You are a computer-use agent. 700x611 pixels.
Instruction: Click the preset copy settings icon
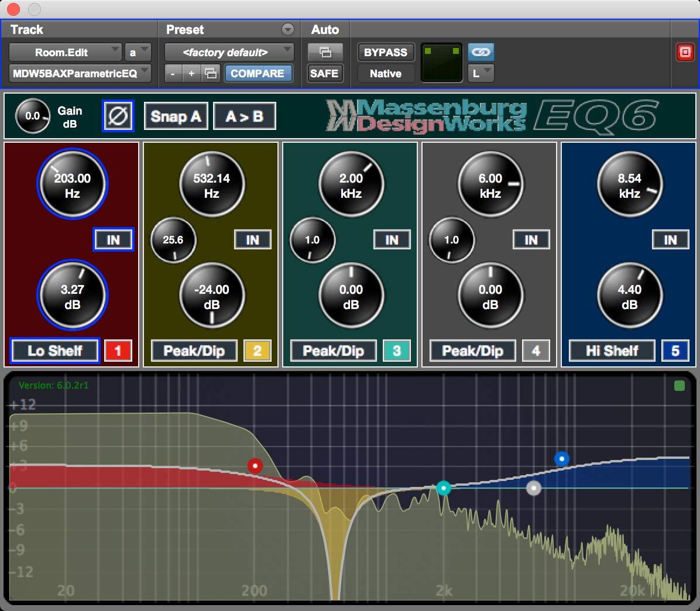(x=210, y=73)
